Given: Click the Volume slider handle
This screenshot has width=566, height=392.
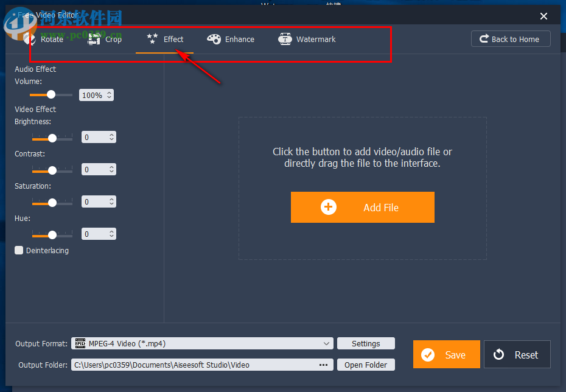Looking at the screenshot, I should pos(51,94).
